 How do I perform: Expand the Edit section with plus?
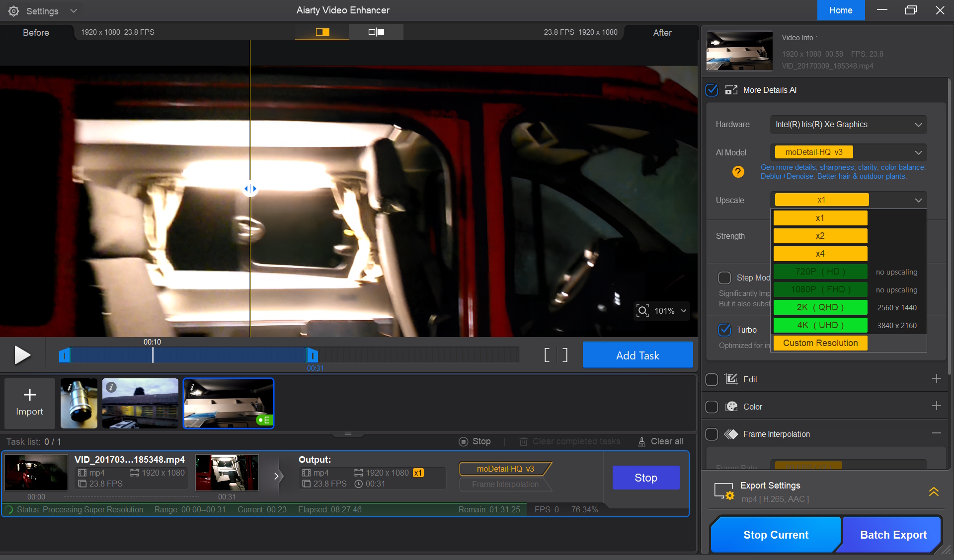coord(936,379)
